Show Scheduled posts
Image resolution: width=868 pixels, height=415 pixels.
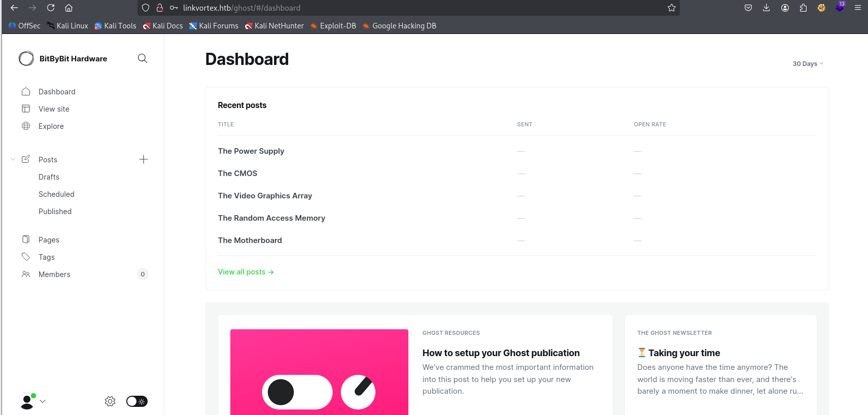click(56, 194)
